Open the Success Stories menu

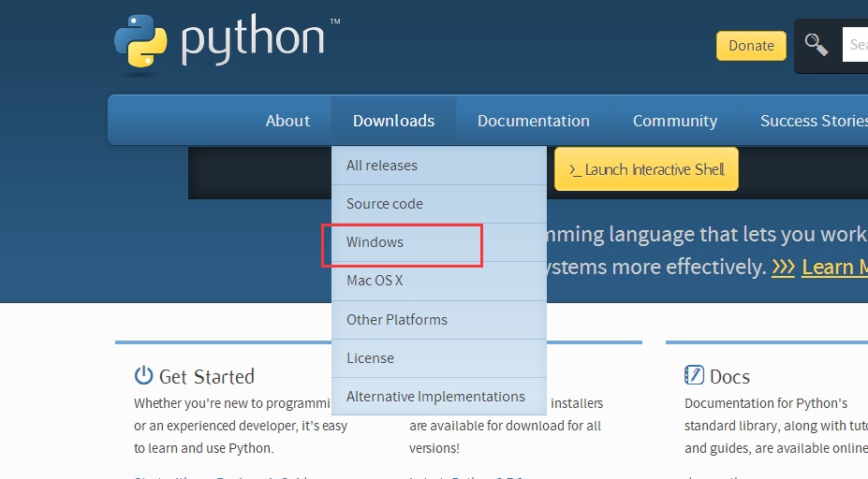click(814, 121)
